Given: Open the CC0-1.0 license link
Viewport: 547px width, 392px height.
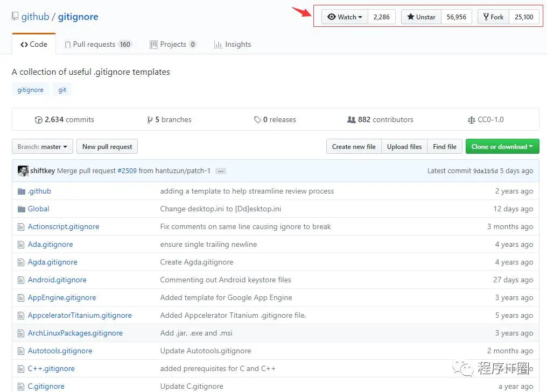Looking at the screenshot, I should click(486, 119).
